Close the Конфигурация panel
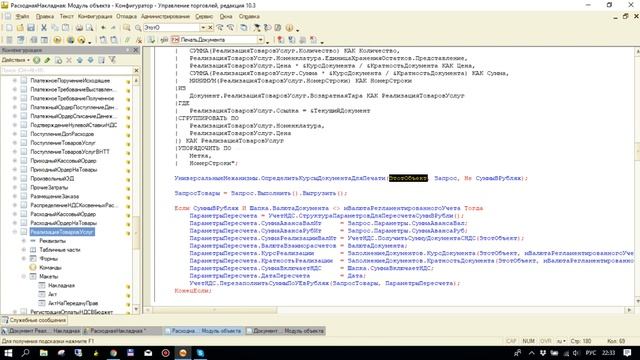The image size is (640, 360). click(136, 50)
